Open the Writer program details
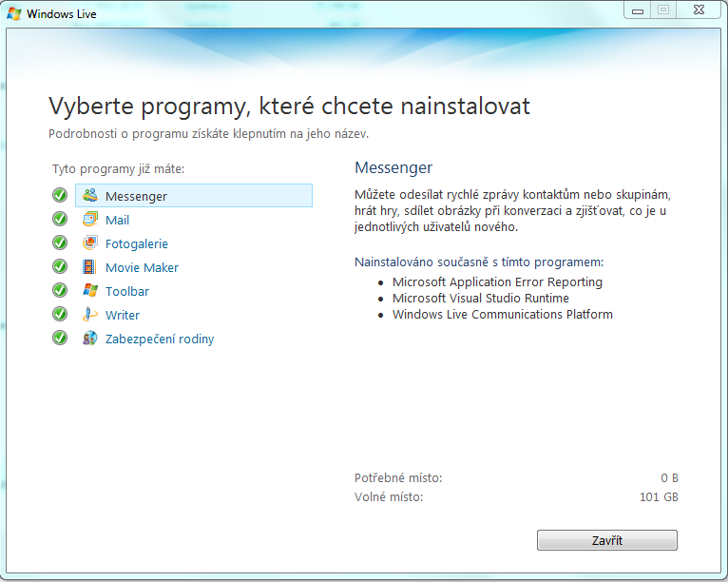The height and width of the screenshot is (582, 728). [123, 315]
